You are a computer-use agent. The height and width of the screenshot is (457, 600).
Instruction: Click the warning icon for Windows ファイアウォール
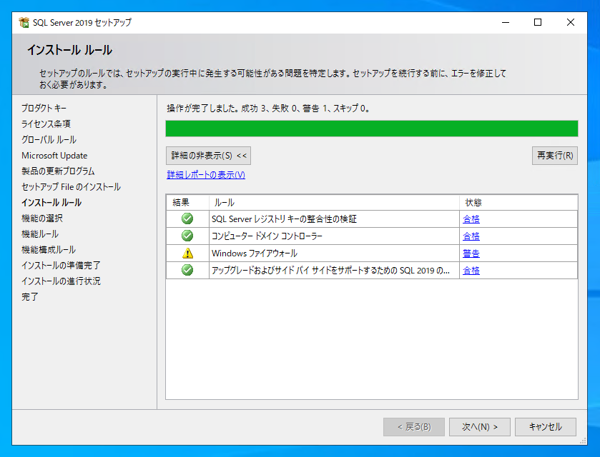[188, 253]
